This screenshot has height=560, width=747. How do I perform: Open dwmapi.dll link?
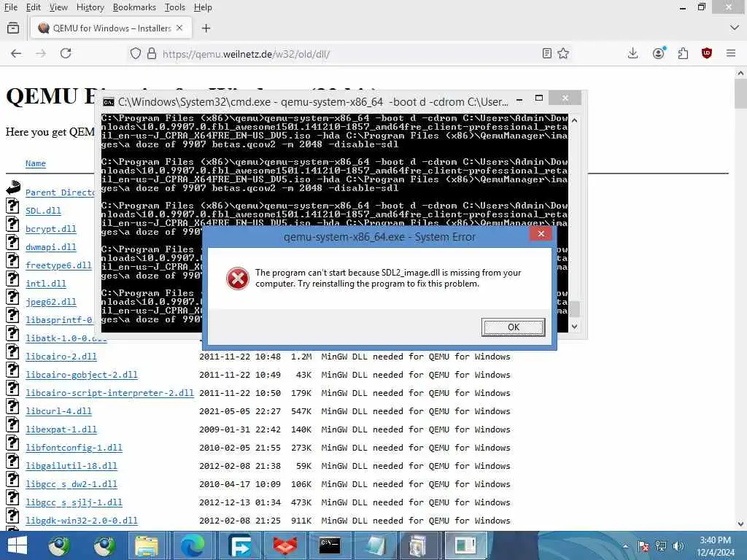point(51,247)
